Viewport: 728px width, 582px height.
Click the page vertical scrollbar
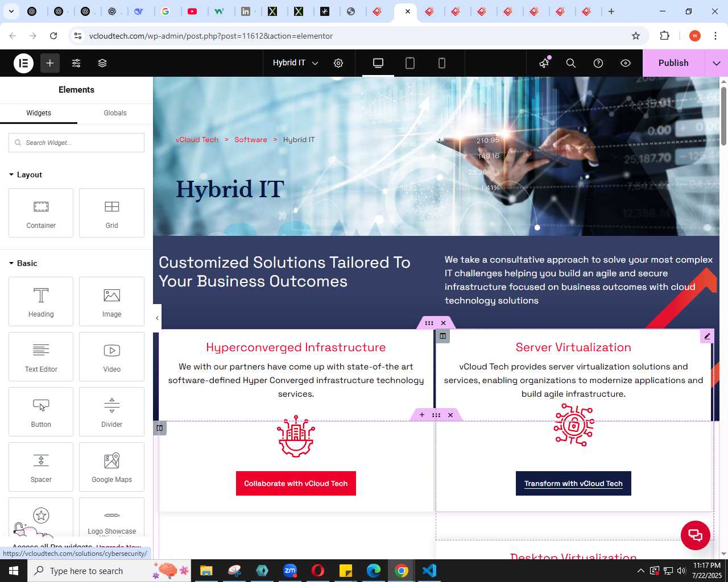723,116
